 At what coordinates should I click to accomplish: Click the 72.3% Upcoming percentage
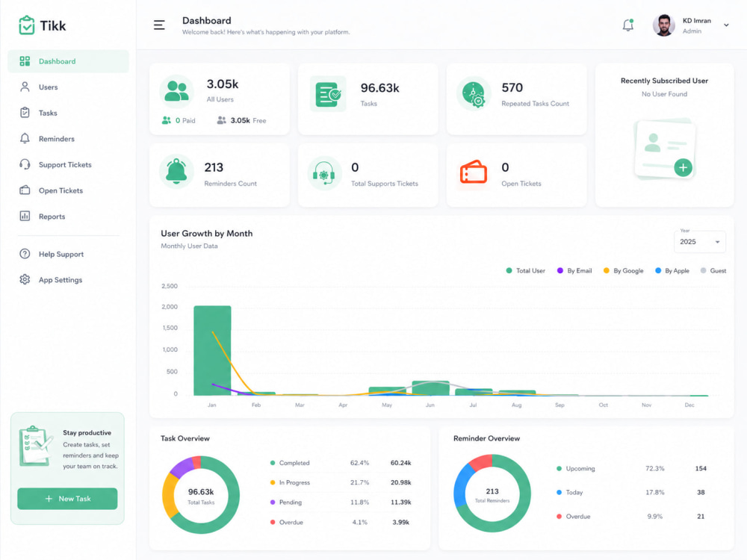(x=654, y=469)
